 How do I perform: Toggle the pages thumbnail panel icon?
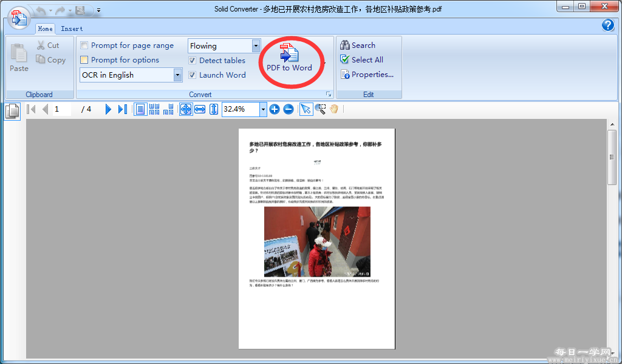point(12,111)
